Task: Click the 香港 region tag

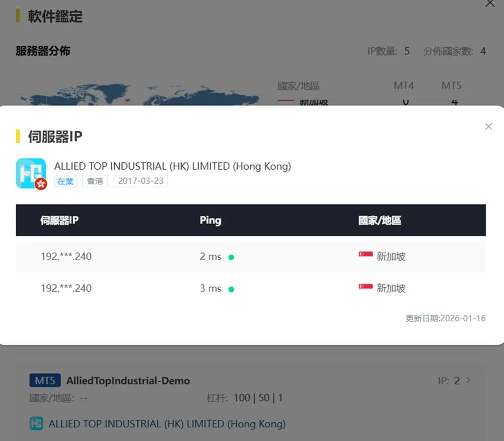Action: pos(95,181)
